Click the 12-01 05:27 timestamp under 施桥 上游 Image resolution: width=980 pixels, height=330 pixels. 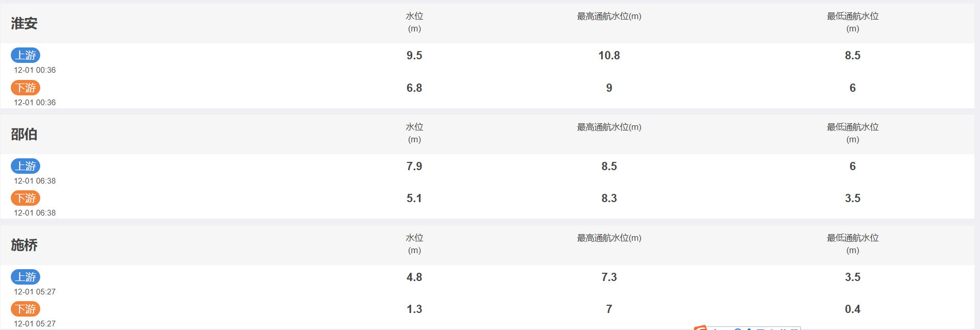click(x=35, y=292)
